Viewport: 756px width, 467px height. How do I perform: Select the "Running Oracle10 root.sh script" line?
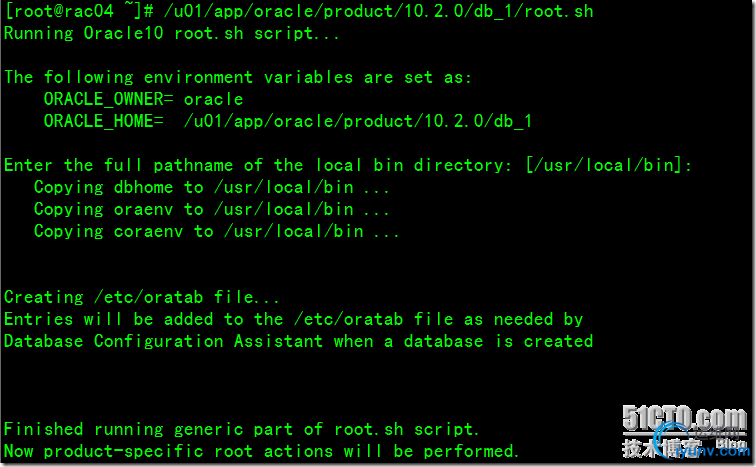[172, 33]
